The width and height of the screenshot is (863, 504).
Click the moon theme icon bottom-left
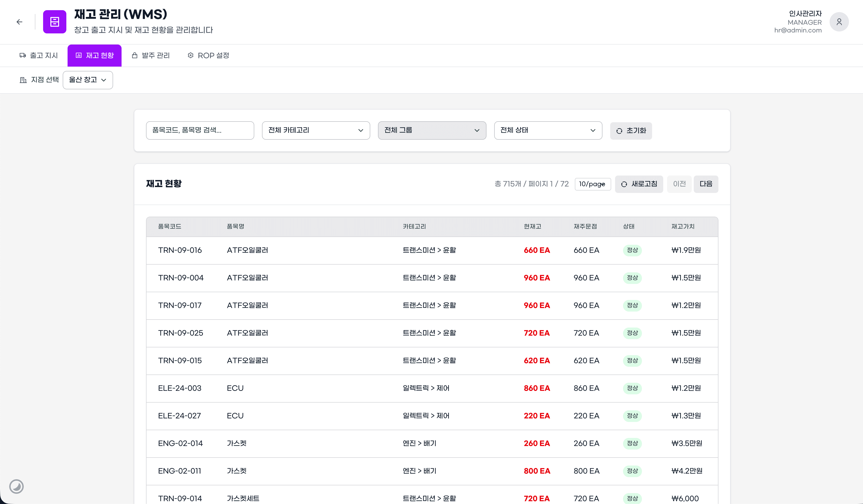pyautogui.click(x=16, y=486)
